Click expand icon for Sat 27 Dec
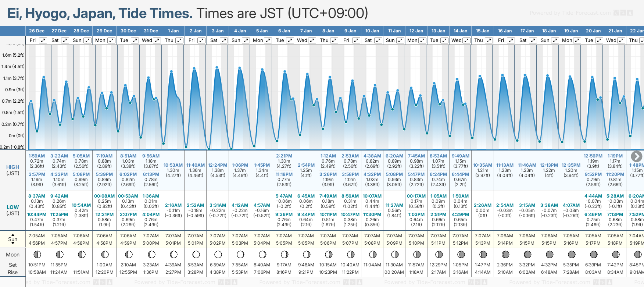 tap(65, 40)
